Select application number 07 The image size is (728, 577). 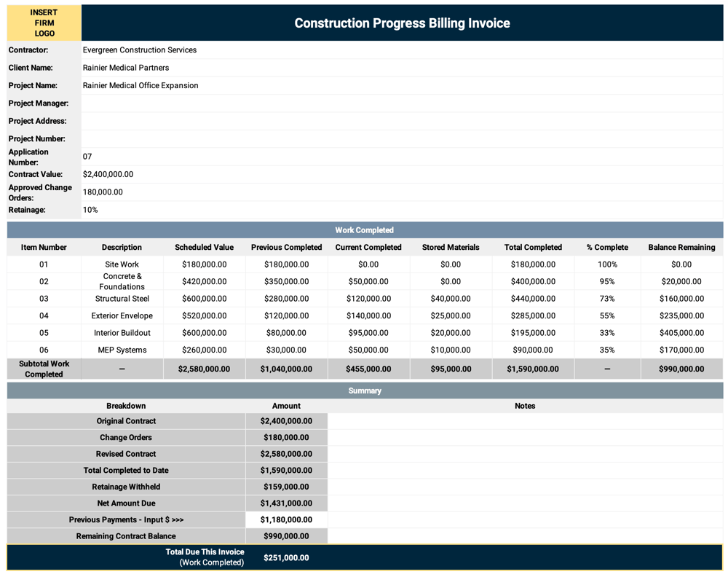click(x=87, y=157)
